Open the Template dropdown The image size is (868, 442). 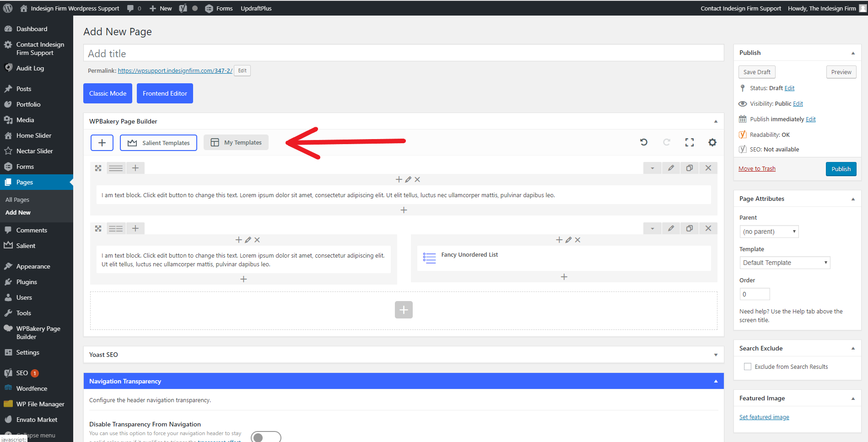[x=784, y=263]
